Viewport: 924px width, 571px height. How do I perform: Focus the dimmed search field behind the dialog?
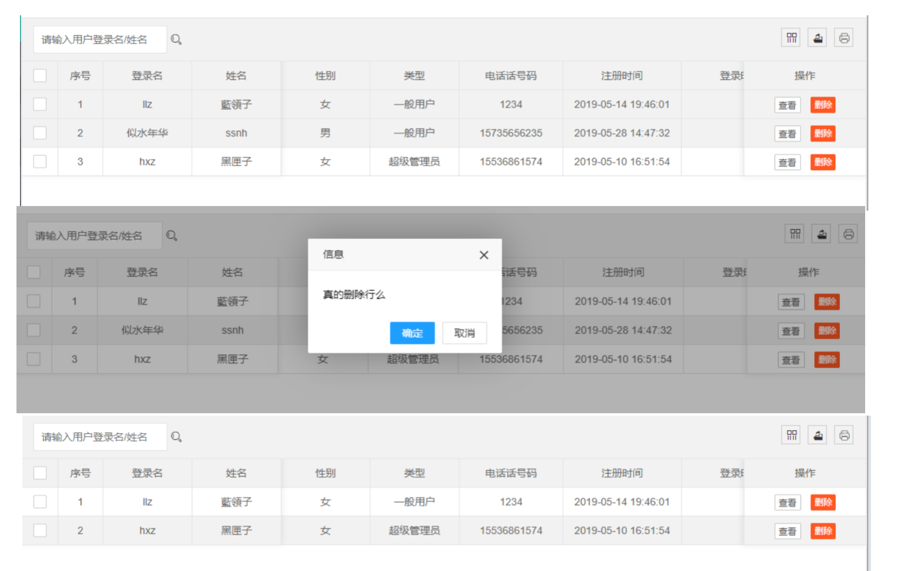pyautogui.click(x=94, y=235)
